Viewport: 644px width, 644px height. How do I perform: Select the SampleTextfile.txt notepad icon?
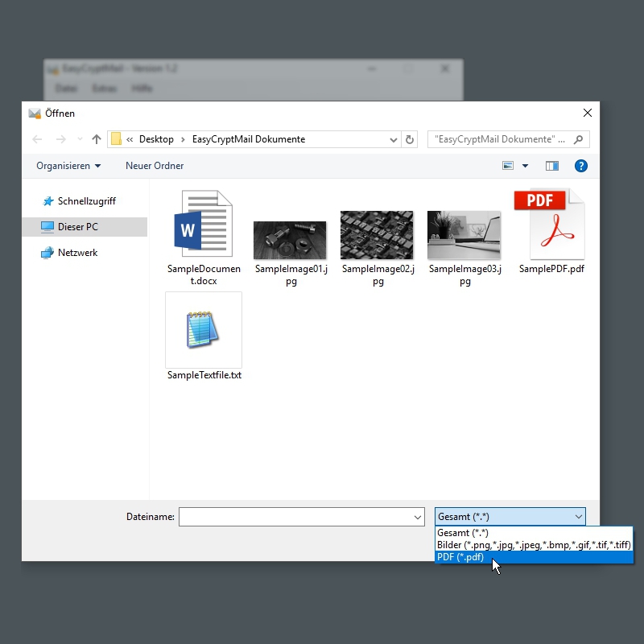point(203,330)
